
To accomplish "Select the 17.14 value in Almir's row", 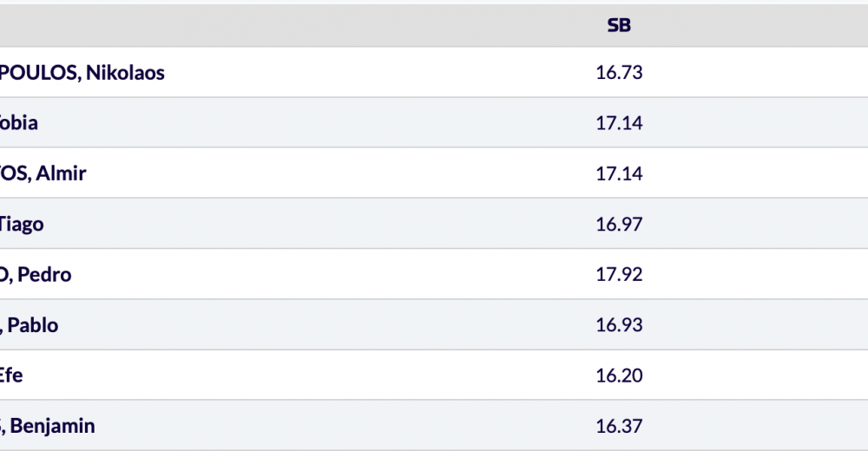I will [x=619, y=173].
